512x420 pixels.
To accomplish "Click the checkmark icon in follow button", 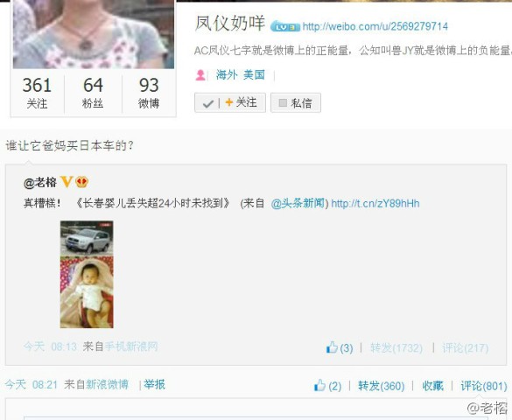I will pos(207,103).
